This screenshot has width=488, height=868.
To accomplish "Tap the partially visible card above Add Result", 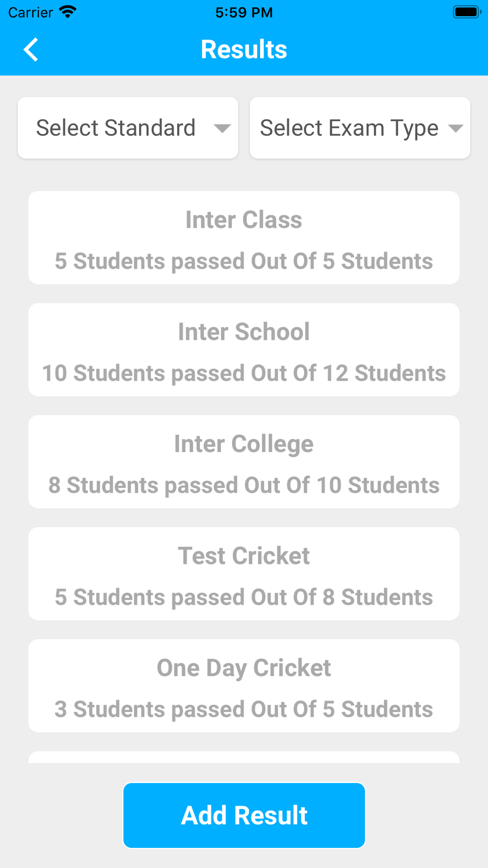I will coord(244,757).
